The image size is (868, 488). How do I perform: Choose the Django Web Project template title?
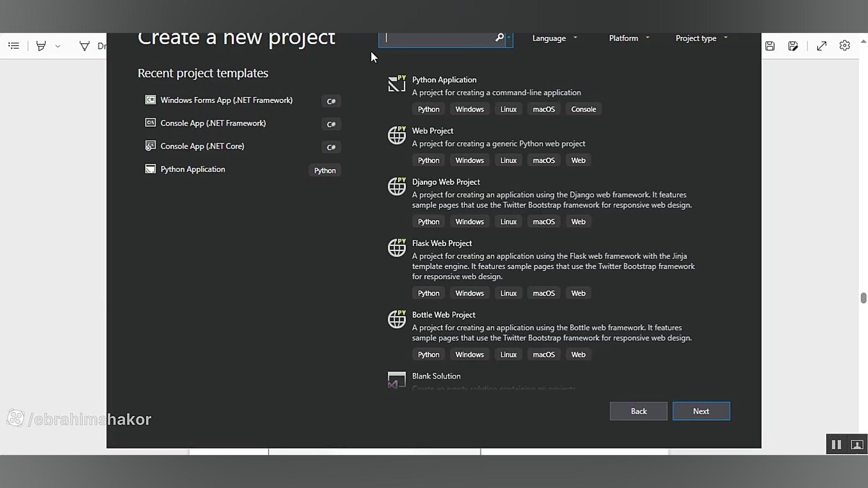point(446,182)
